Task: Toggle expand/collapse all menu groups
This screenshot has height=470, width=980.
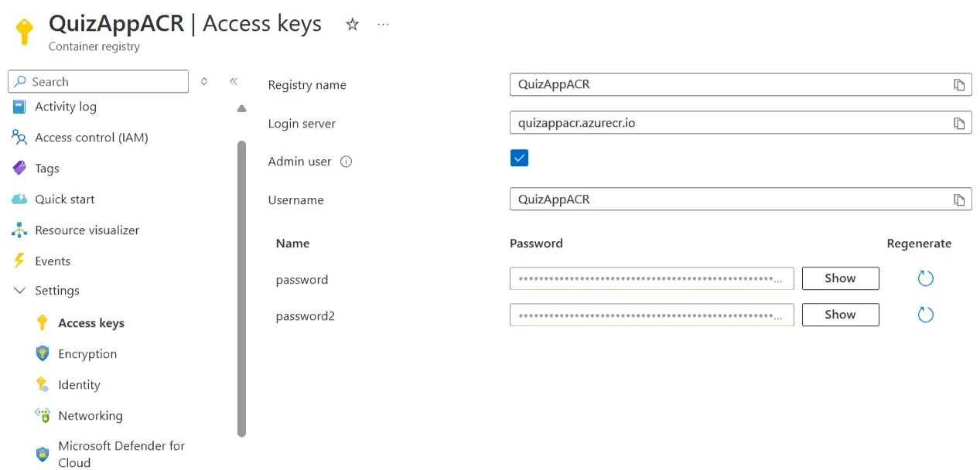Action: pyautogui.click(x=204, y=81)
